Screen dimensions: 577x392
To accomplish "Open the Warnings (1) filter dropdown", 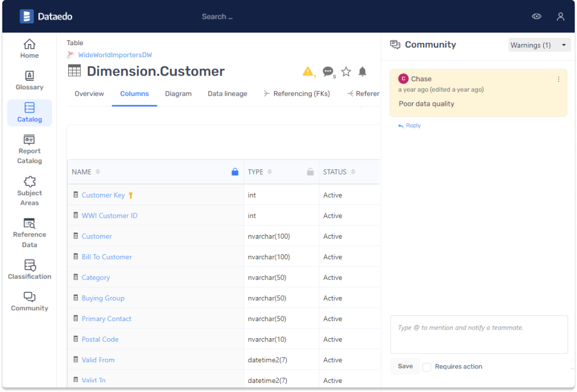I will 539,45.
